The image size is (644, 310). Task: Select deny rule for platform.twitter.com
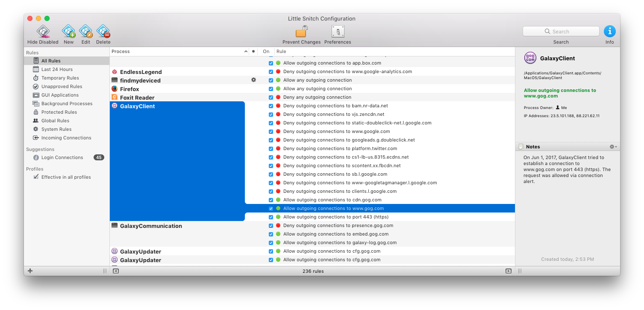click(340, 148)
